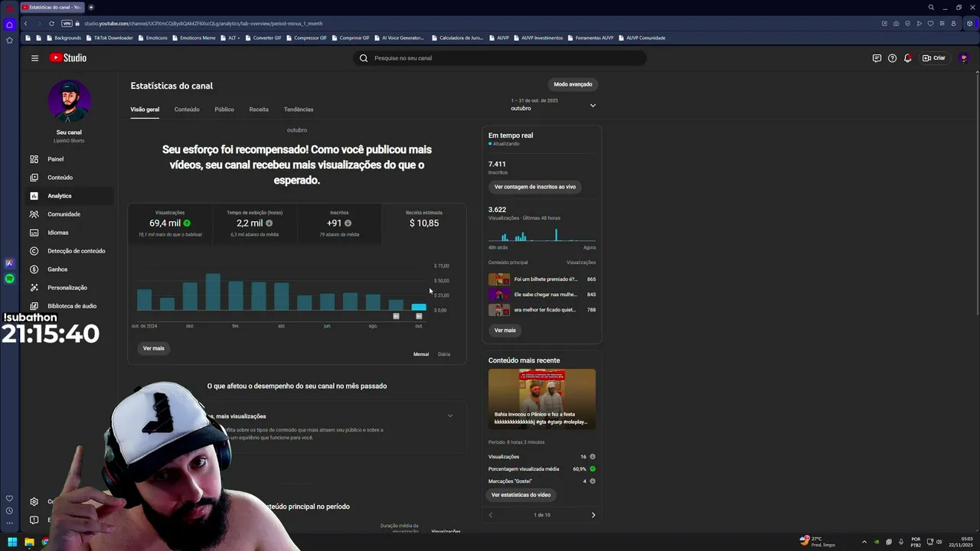This screenshot has width=980, height=551.
Task: Click the gray icon beside Marcações "Gostei" 4
Action: coord(593,481)
